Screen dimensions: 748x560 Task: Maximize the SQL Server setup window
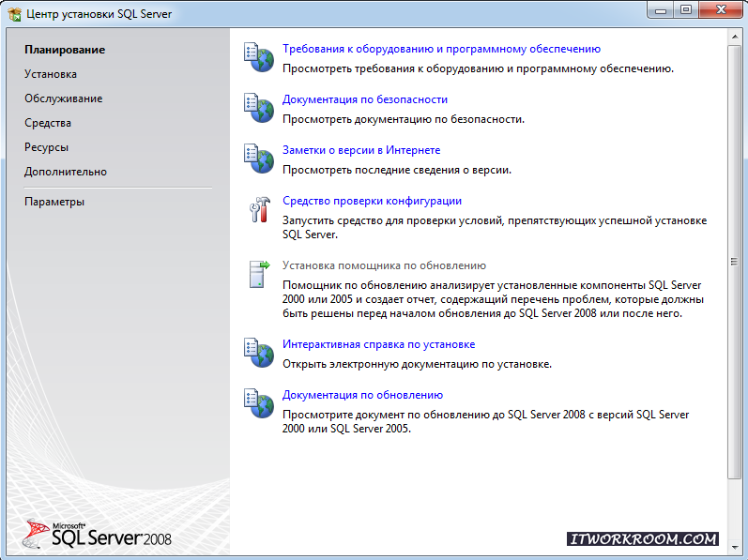[x=686, y=10]
